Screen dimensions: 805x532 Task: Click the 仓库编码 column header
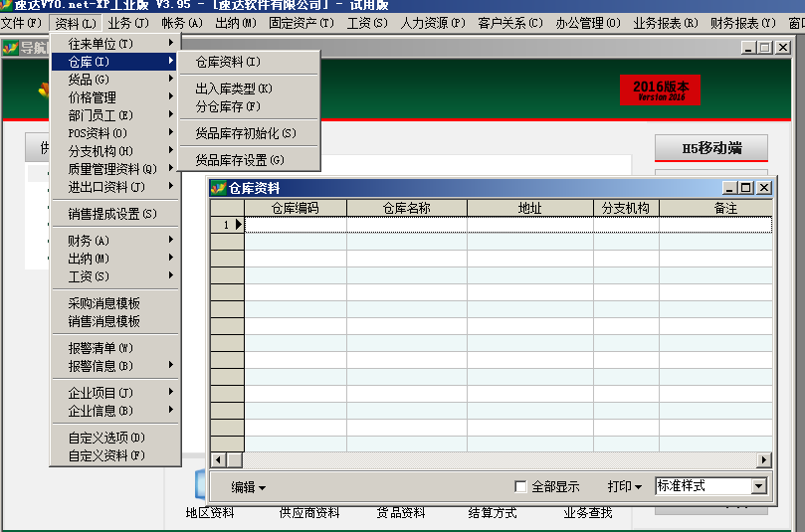pos(296,208)
